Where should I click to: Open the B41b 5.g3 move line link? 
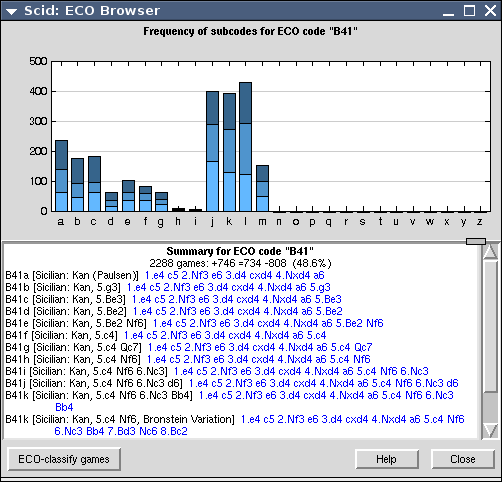coord(229,287)
